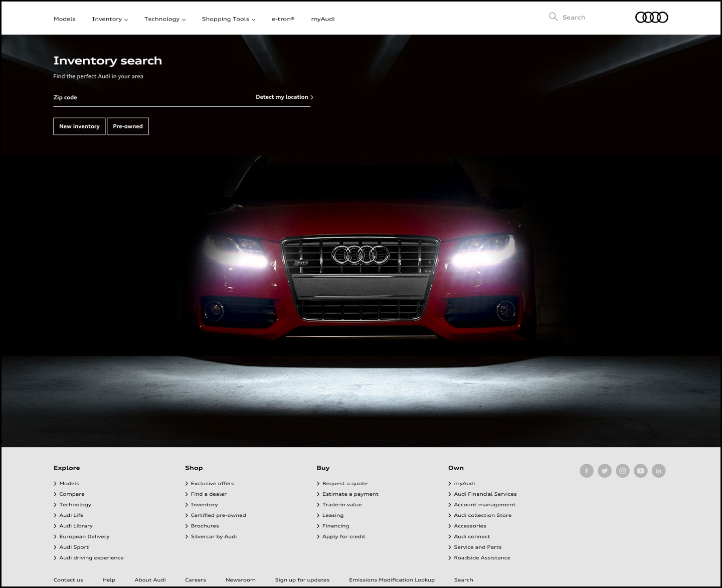722x588 pixels.
Task: Open the About Audi footer link
Action: pos(150,580)
